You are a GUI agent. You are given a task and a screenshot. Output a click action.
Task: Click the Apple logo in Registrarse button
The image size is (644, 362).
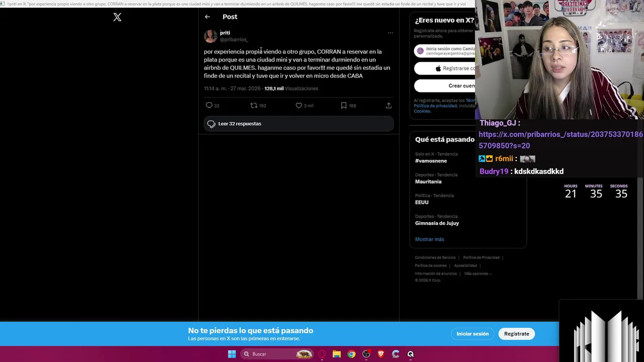click(x=438, y=68)
